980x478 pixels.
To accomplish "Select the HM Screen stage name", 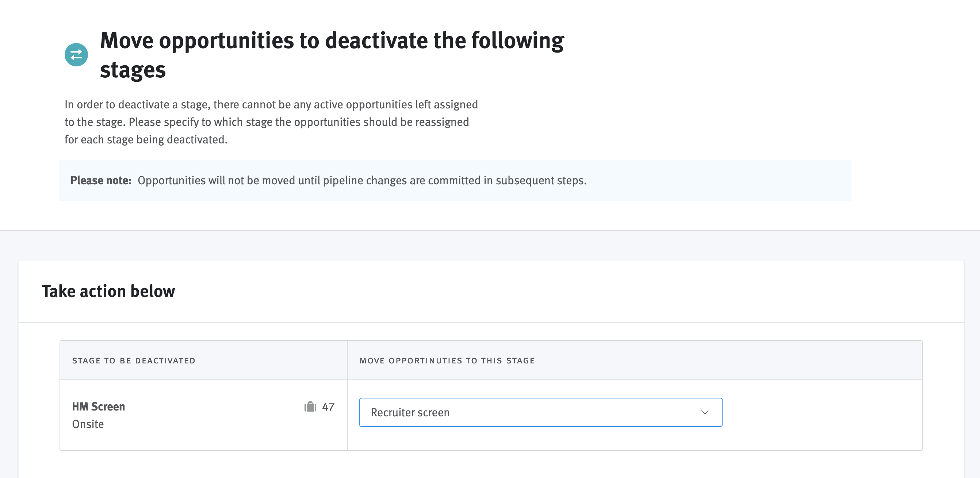I will click(x=99, y=406).
